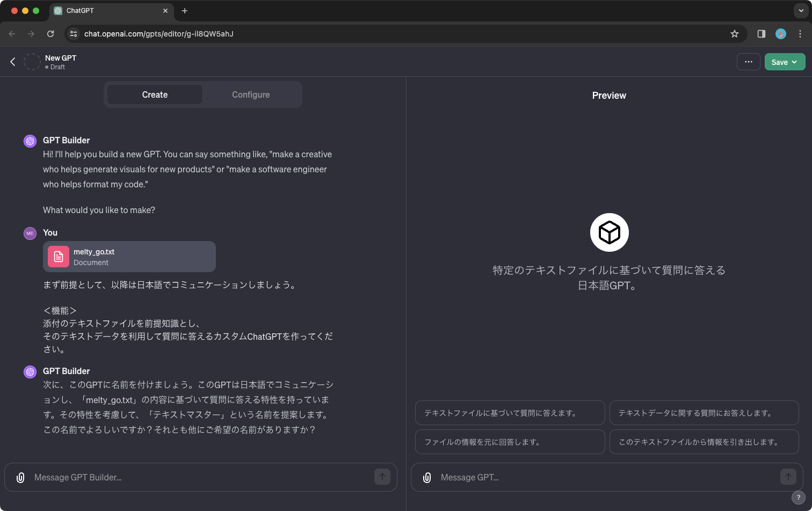
Task: Click the GPT Builder avatar icon
Action: (30, 141)
